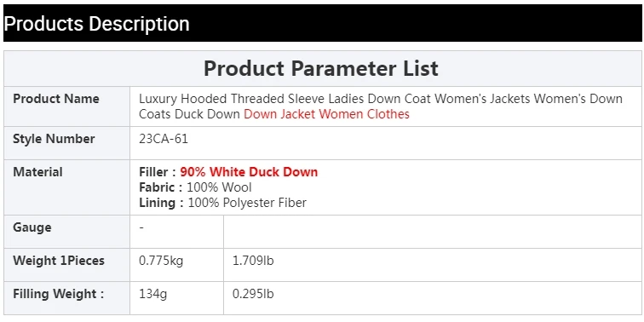The height and width of the screenshot is (322, 644).
Task: Select the 1.709lb weight value
Action: [253, 261]
